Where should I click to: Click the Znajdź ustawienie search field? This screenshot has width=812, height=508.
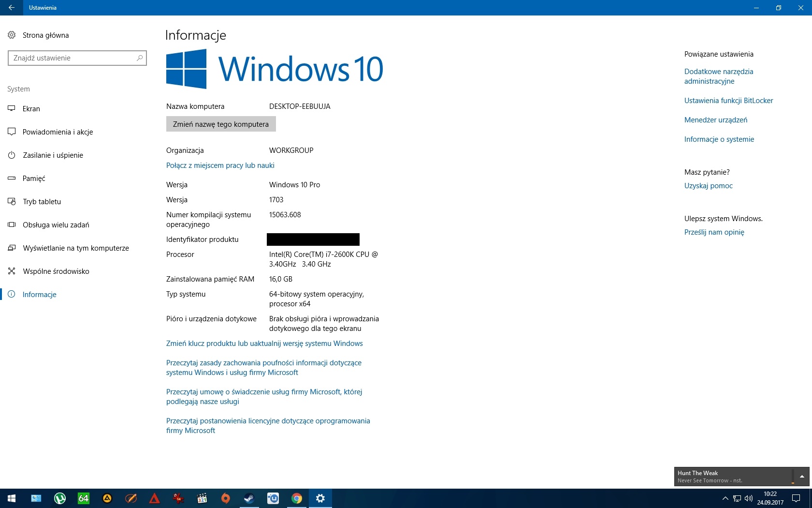[x=77, y=58]
